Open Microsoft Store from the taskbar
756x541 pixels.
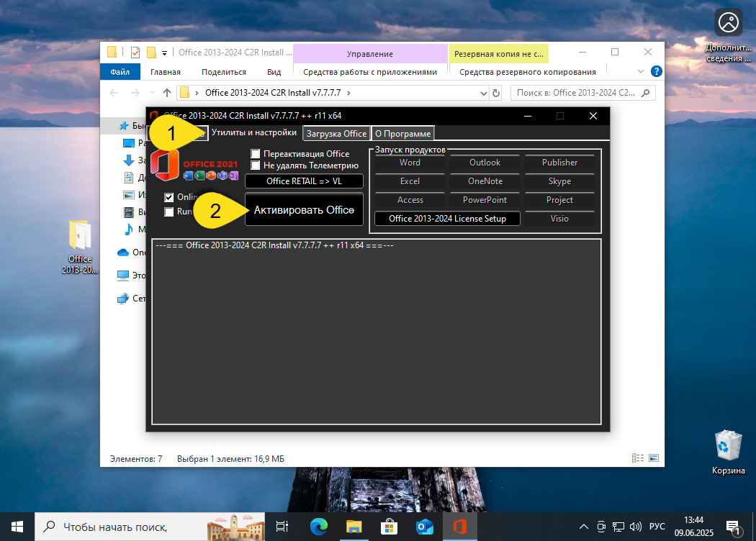tap(389, 527)
